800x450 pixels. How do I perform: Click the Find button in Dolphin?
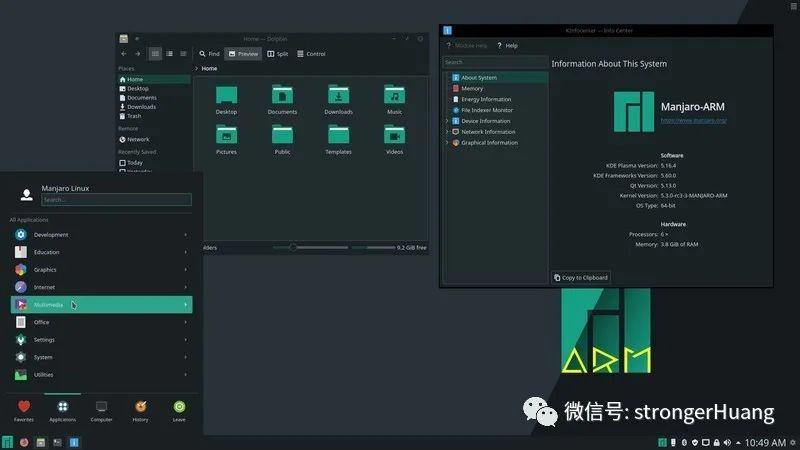point(209,54)
